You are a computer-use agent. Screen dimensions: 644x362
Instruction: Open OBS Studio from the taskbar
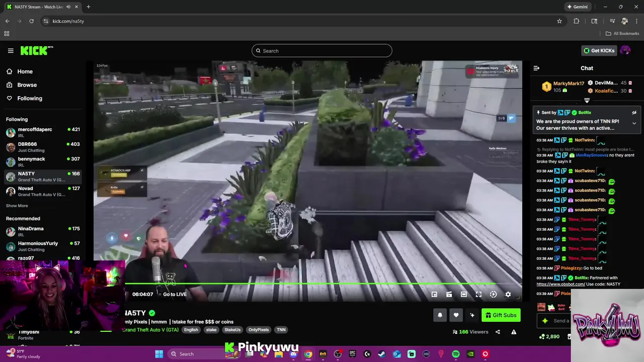(338, 354)
